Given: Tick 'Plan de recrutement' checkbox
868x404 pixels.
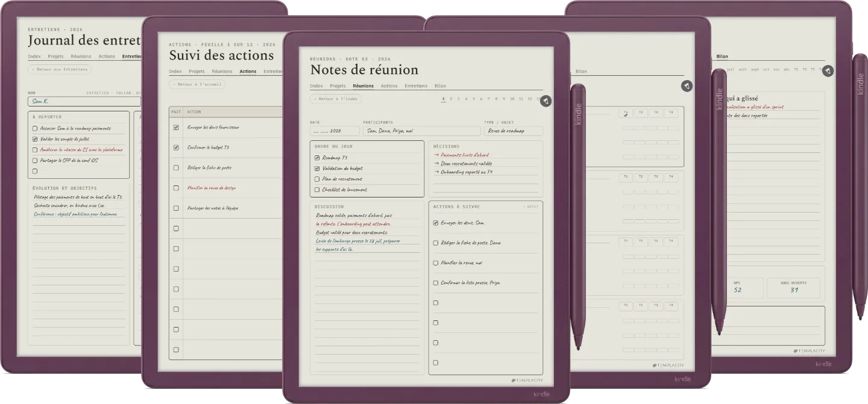Looking at the screenshot, I should coord(317,179).
